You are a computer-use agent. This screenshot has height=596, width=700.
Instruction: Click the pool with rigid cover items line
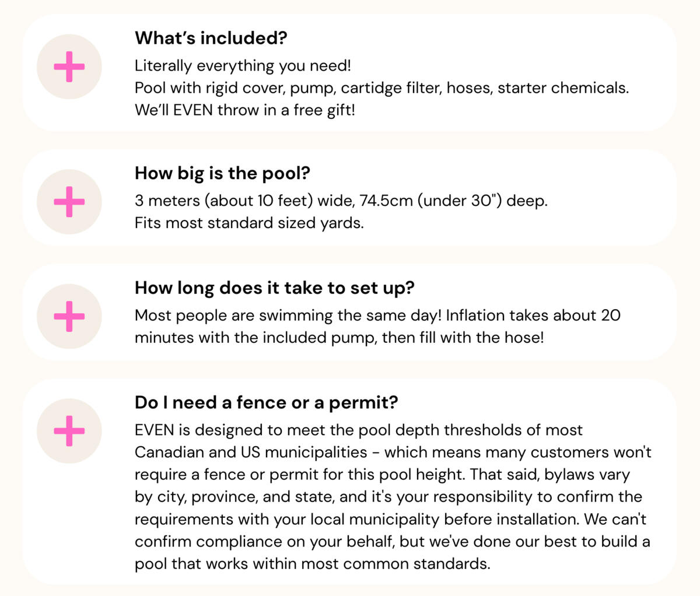382,88
